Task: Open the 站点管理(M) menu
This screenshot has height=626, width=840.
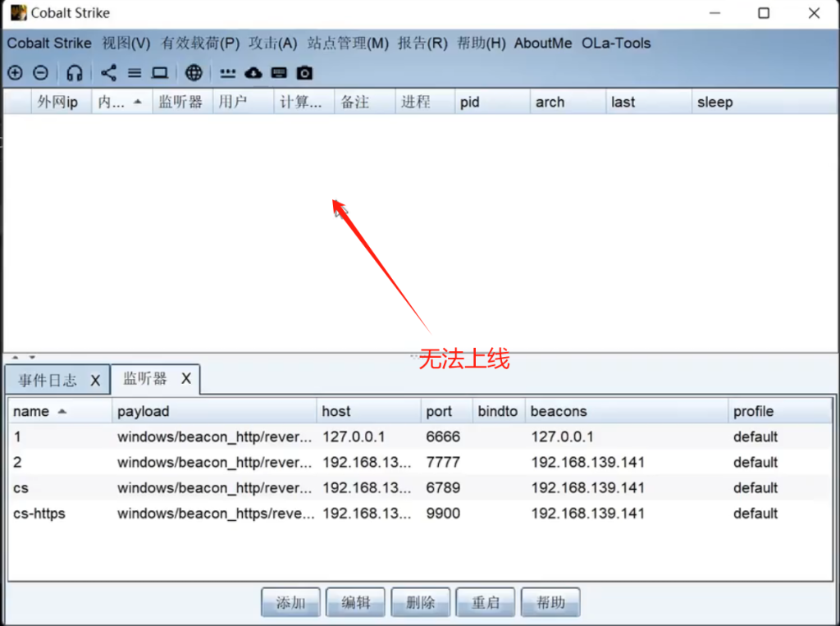Action: [348, 43]
